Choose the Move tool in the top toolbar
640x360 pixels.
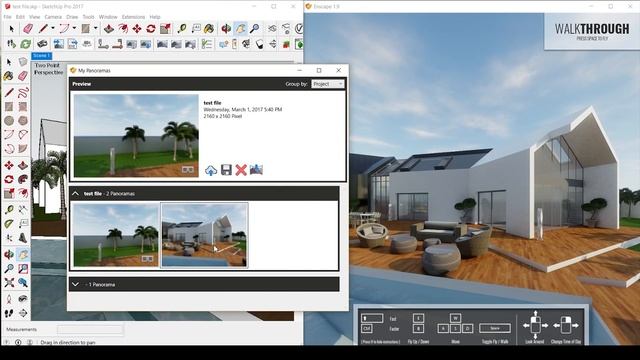[x=137, y=29]
